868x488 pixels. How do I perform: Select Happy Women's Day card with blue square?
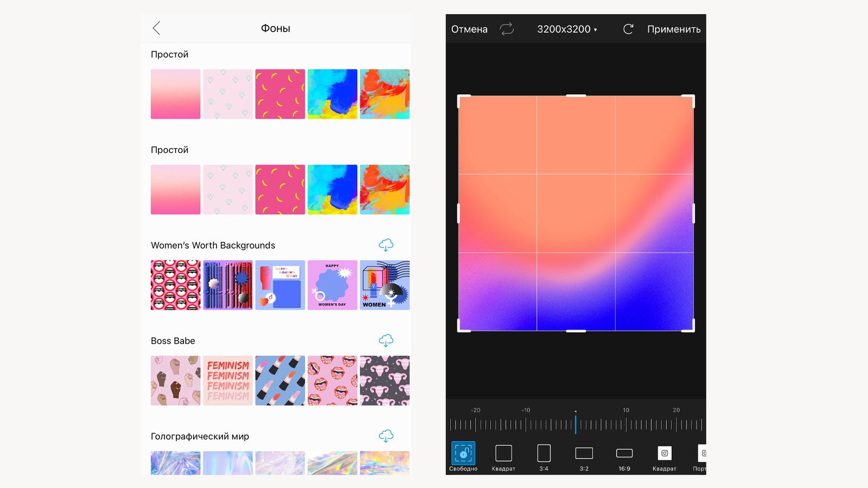(x=280, y=285)
